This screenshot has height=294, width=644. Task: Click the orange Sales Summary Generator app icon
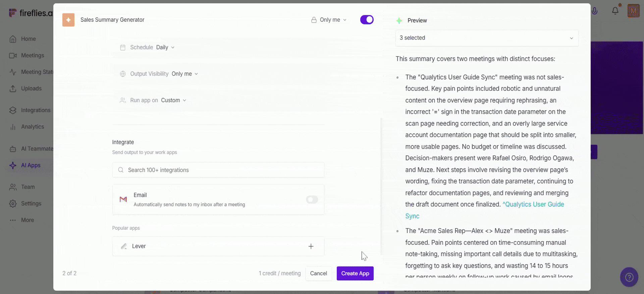(x=68, y=20)
